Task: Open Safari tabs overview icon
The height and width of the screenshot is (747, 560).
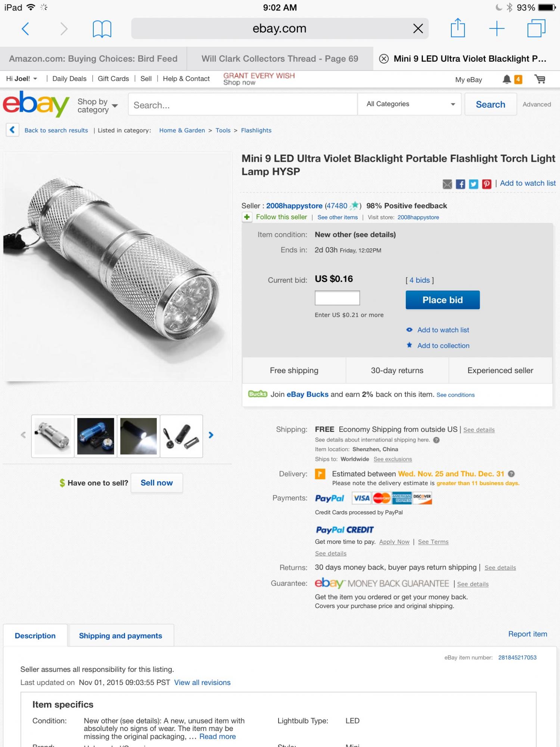Action: (536, 28)
